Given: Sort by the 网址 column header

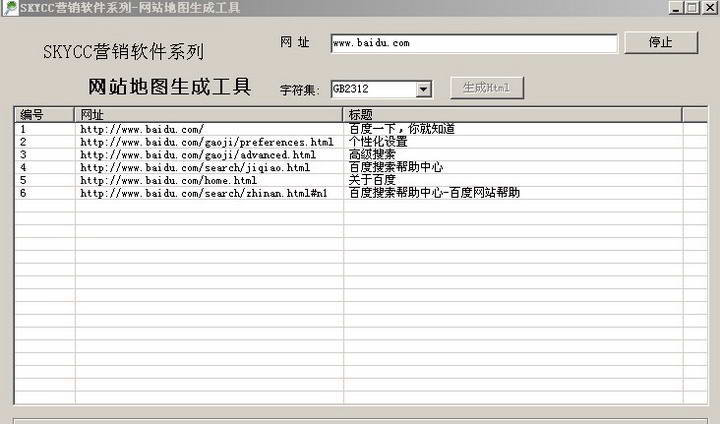Looking at the screenshot, I should [208, 114].
